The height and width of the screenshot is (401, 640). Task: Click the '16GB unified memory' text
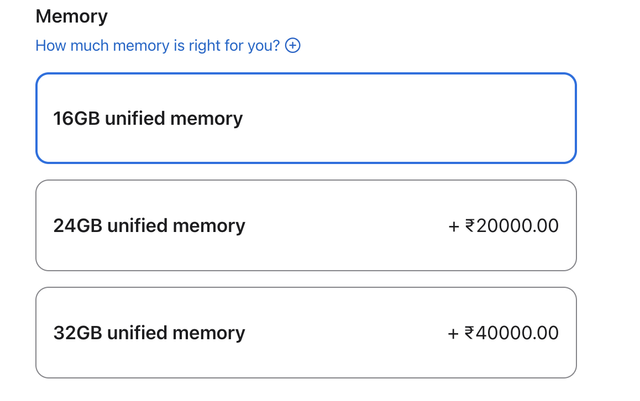[148, 118]
